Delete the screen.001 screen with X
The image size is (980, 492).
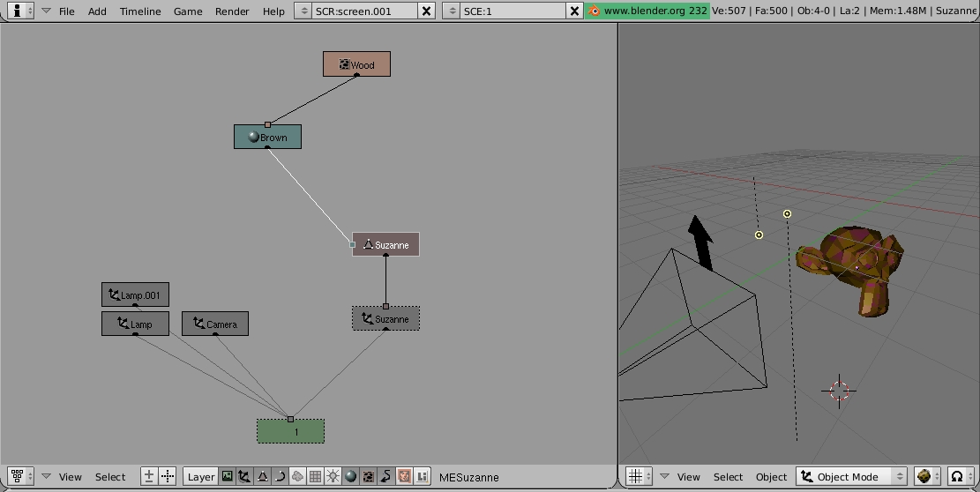[426, 11]
